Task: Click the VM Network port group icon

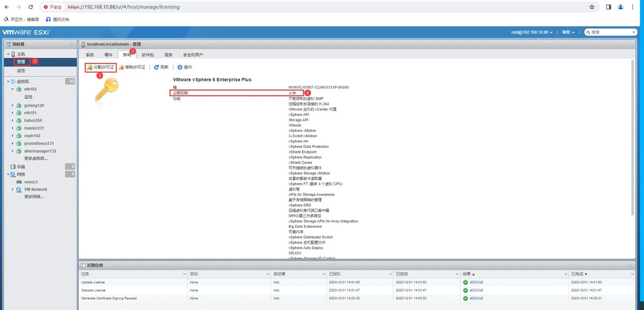Action: (19, 189)
